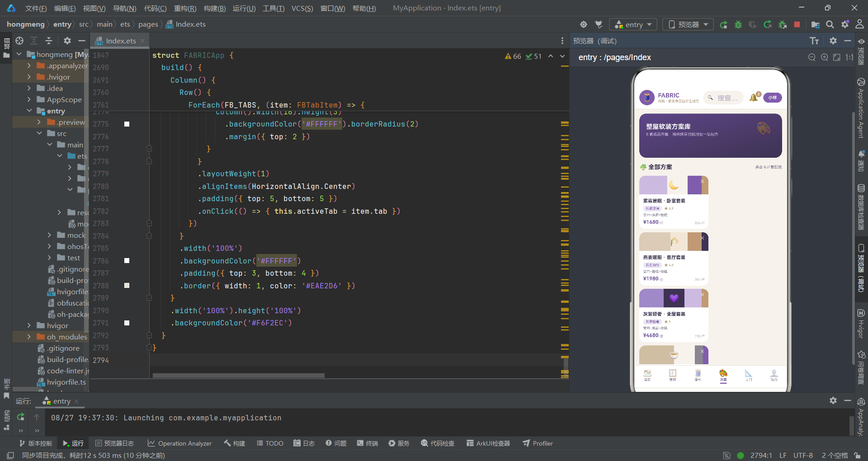Collapse the src folder
The height and width of the screenshot is (461, 868).
click(x=39, y=133)
